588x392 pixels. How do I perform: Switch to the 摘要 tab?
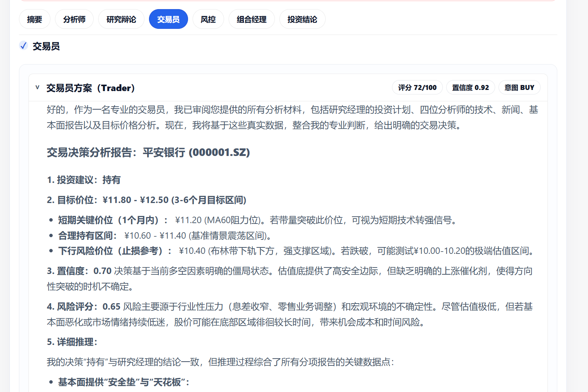34,19
